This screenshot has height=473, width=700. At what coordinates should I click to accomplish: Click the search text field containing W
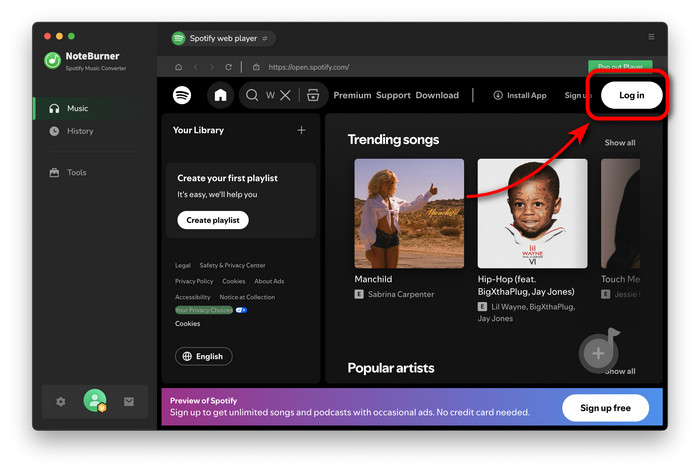(271, 95)
